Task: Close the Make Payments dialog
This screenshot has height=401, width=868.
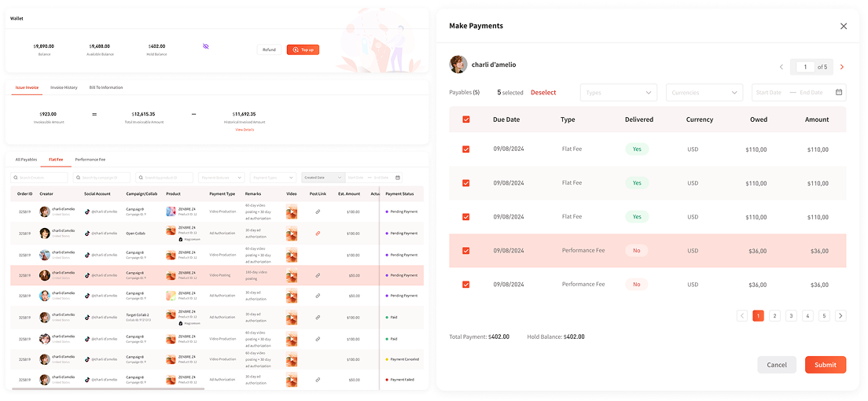Action: point(844,26)
